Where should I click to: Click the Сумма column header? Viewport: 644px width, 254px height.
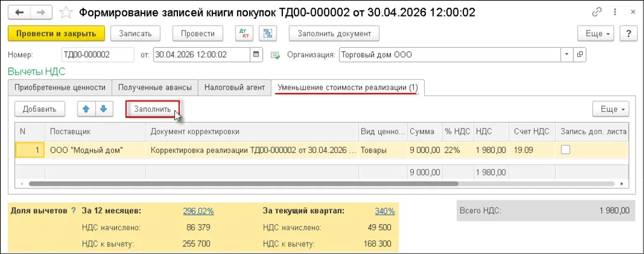click(x=425, y=132)
